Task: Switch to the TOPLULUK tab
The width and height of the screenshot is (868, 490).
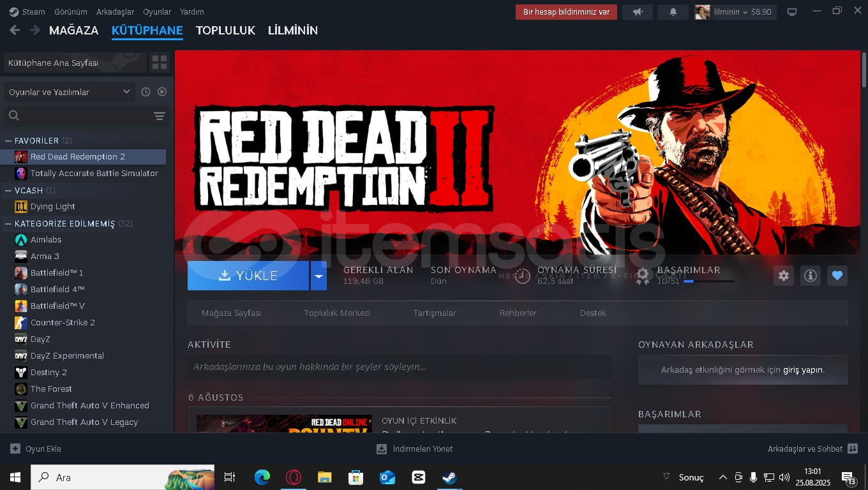Action: tap(225, 30)
